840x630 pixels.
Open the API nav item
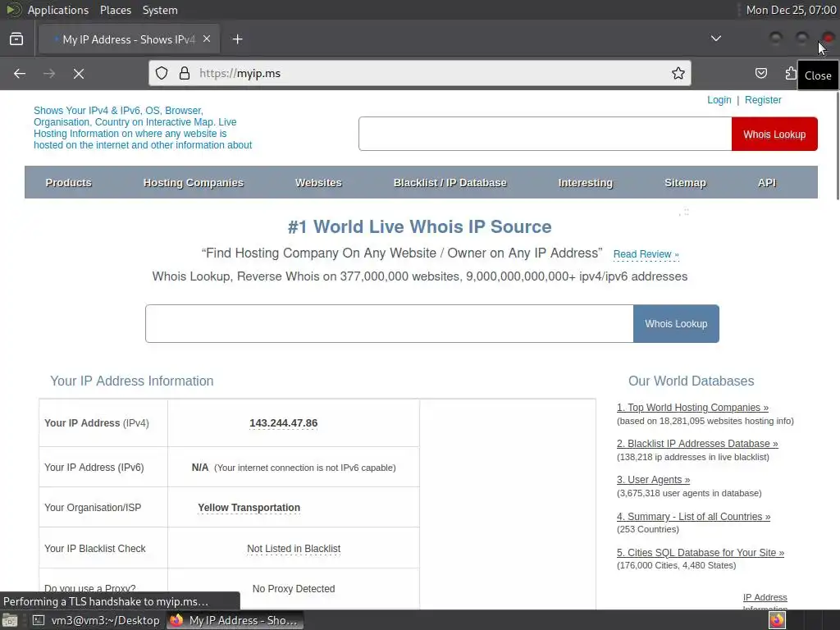tap(767, 183)
